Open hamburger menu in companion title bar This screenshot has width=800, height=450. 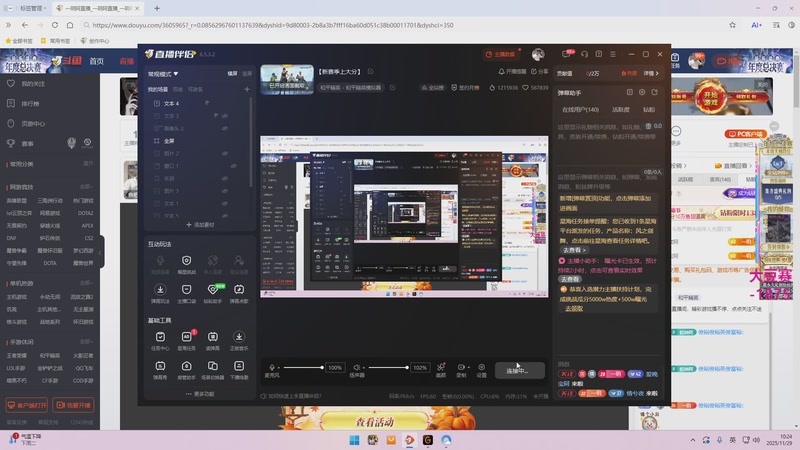[x=613, y=54]
